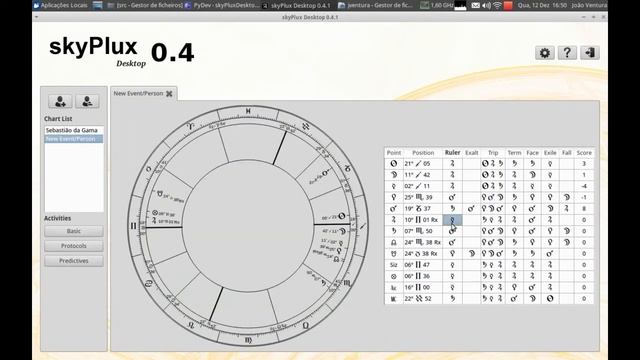Select New Event/Person in chart list
640x360 pixels.
[74, 139]
